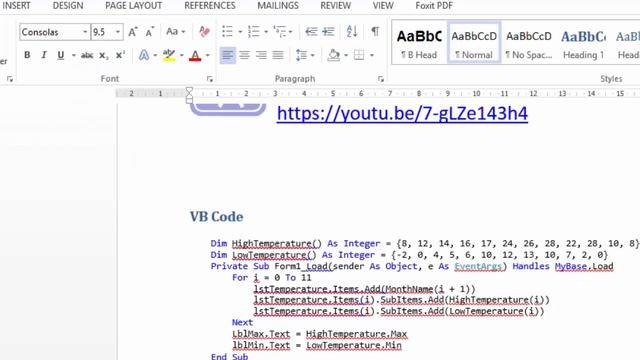
Task: Click 'For i = 0 To 11' line
Action: 271,278
